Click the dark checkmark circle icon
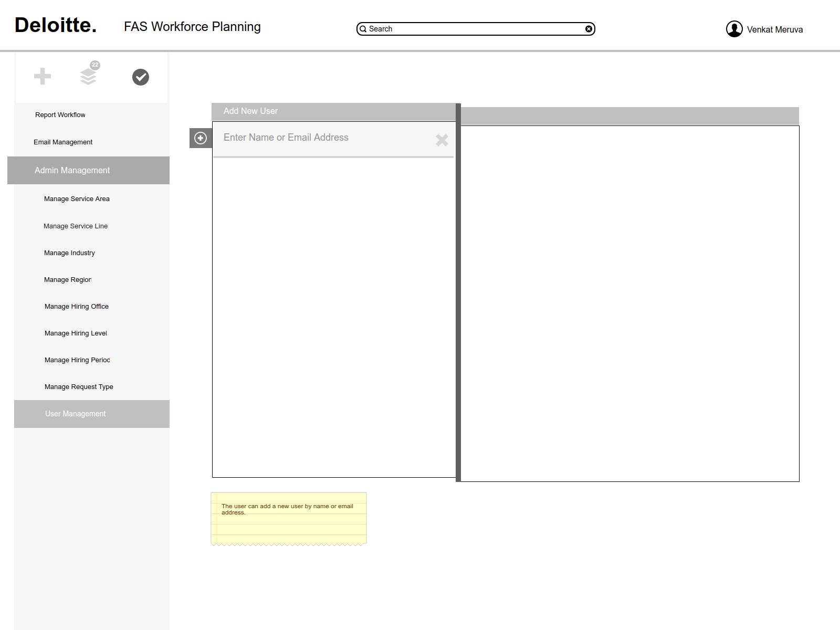This screenshot has width=840, height=630. [x=141, y=77]
